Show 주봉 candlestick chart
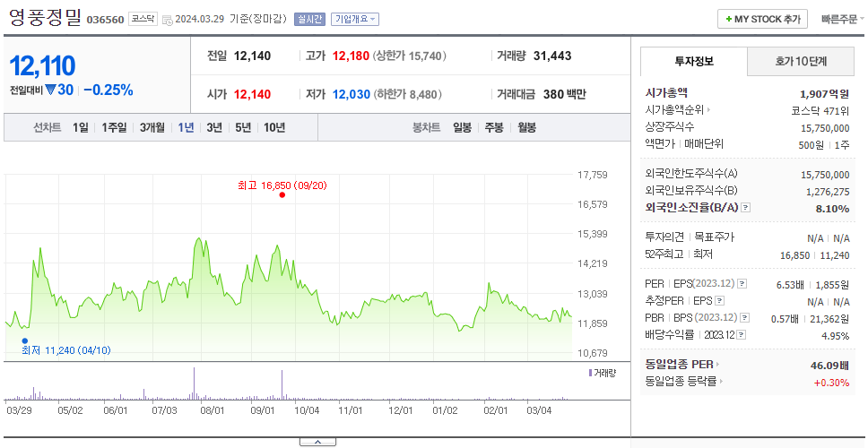Viewport: 868px width, 448px height. [x=494, y=128]
